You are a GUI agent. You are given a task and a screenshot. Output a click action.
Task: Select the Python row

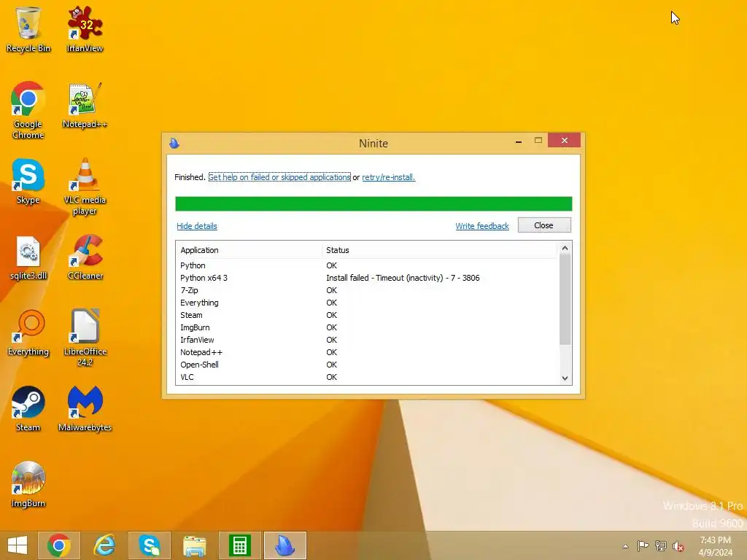(368, 265)
